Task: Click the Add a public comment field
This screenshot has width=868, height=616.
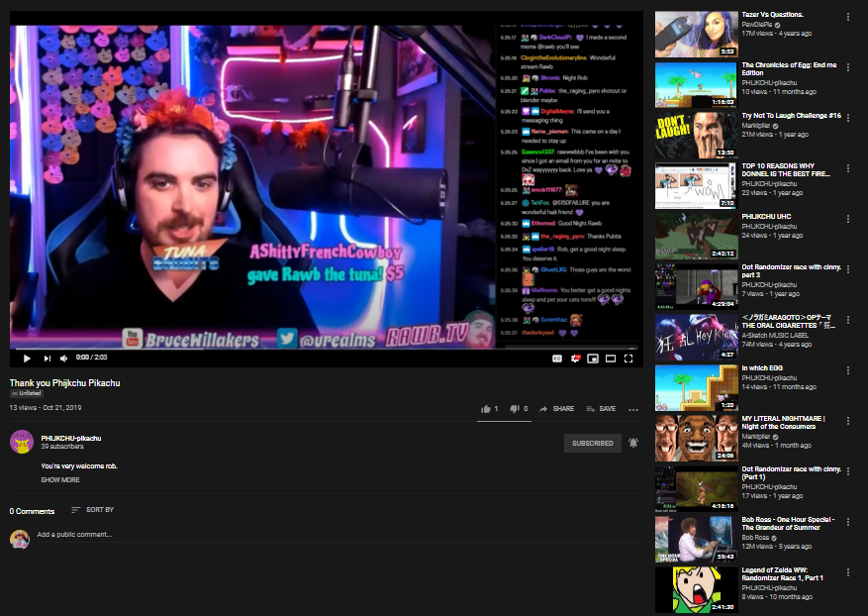Action: (x=339, y=535)
